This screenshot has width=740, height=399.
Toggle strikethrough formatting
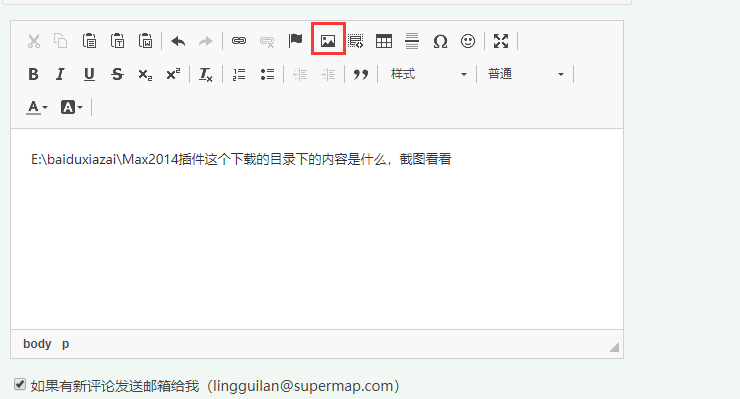[x=117, y=74]
